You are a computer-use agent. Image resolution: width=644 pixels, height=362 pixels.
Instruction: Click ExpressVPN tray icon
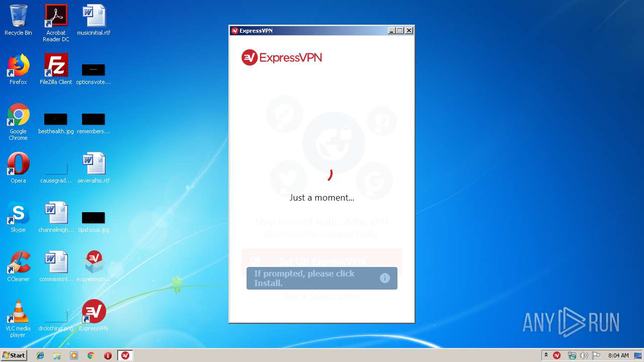pyautogui.click(x=557, y=355)
